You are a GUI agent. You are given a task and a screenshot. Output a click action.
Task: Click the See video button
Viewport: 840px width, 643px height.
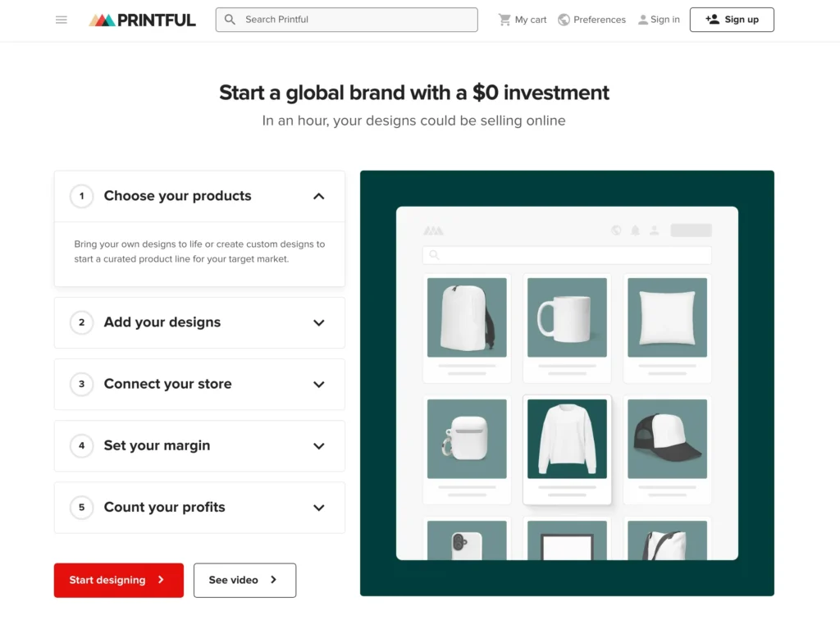click(x=244, y=580)
